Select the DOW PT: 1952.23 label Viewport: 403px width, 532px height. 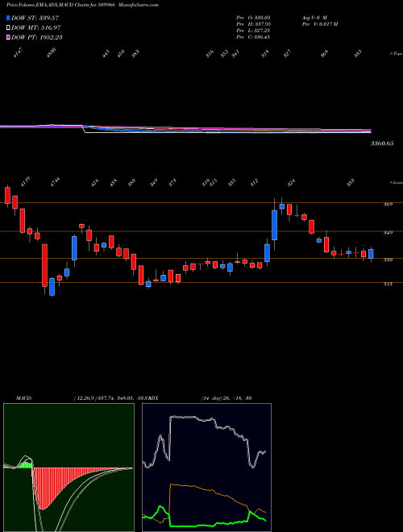(36, 37)
